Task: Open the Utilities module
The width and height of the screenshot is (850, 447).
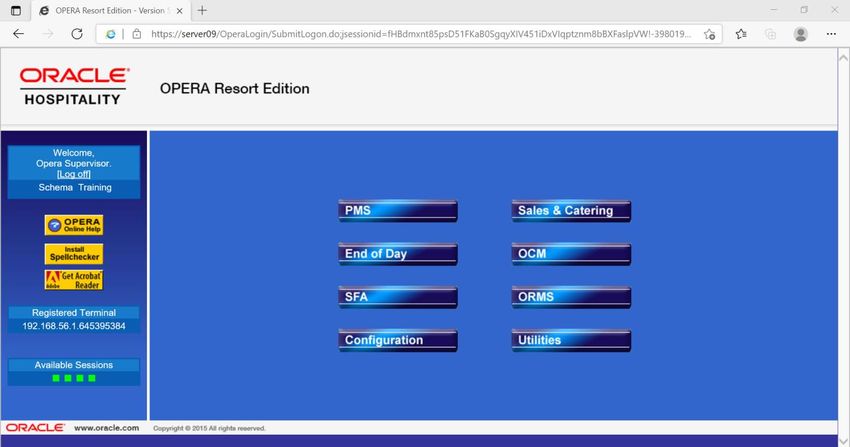Action: (571, 341)
